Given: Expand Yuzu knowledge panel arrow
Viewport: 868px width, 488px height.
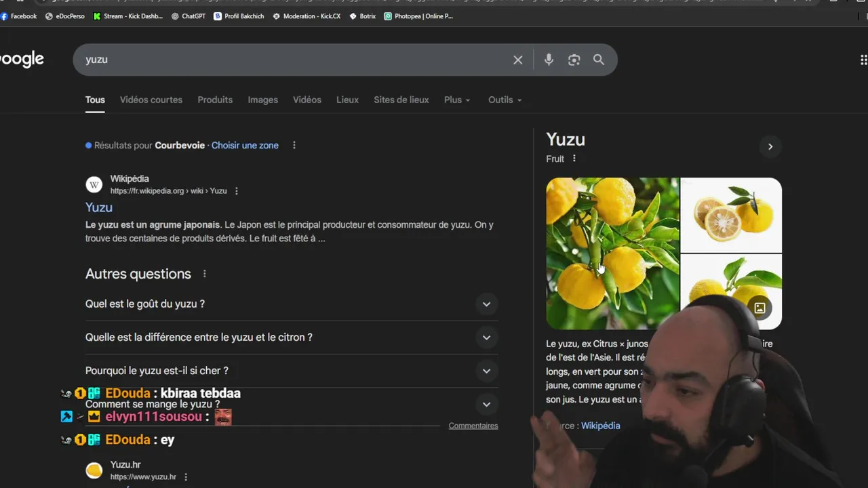Looking at the screenshot, I should tap(770, 146).
